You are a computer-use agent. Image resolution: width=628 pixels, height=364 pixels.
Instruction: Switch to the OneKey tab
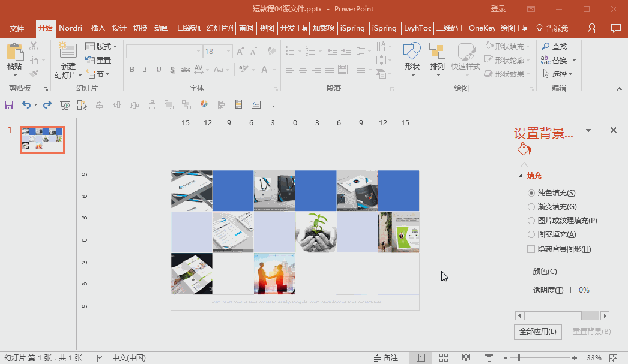(482, 28)
